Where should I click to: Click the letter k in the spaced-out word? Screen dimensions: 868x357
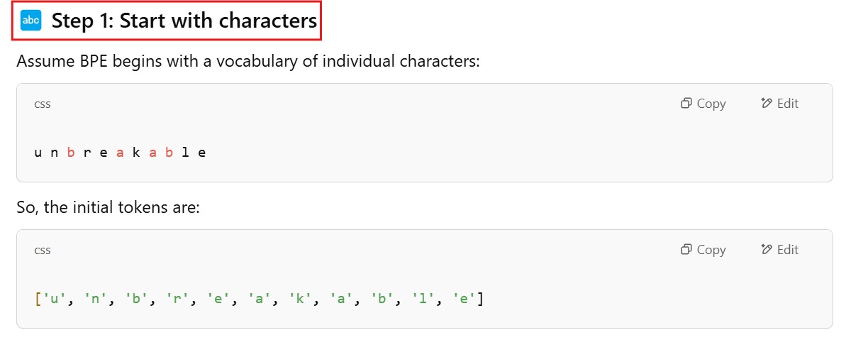[x=136, y=152]
